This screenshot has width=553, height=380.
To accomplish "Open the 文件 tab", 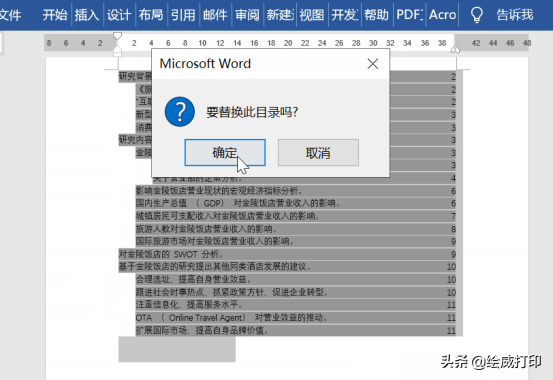I will click(x=10, y=15).
